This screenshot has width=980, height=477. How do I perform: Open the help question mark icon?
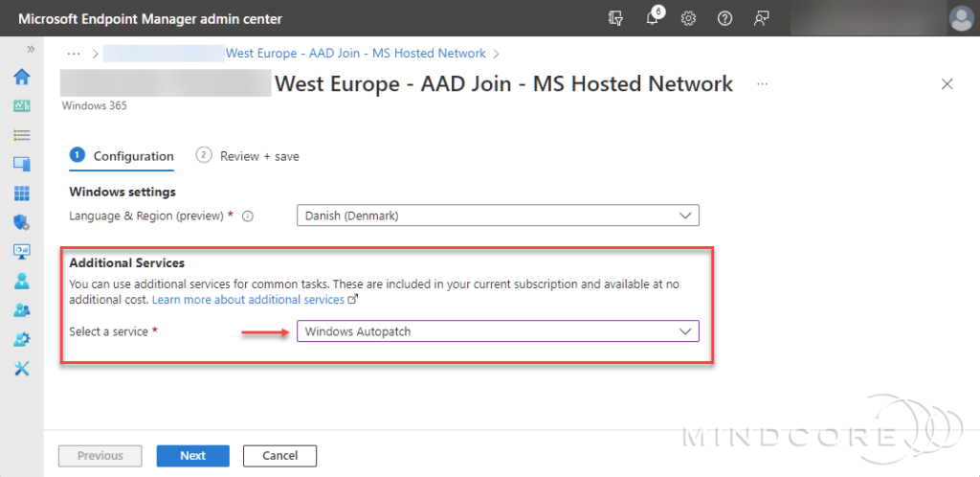[724, 18]
